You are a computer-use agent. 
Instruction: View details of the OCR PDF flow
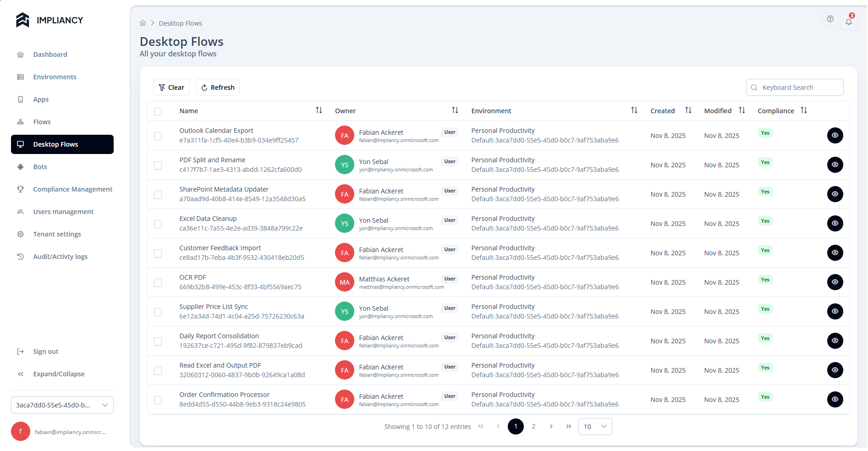pos(835,282)
